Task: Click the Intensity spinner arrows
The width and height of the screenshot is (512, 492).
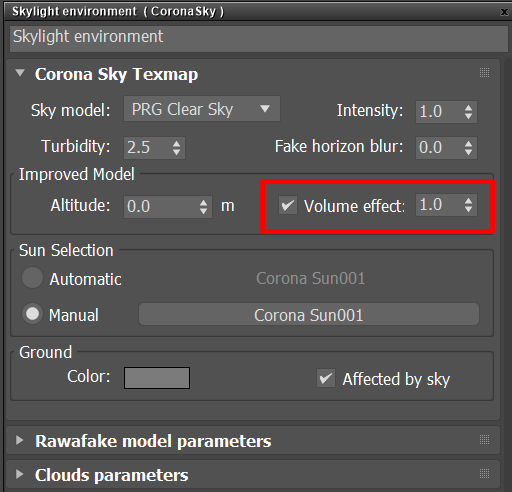Action: tap(468, 112)
